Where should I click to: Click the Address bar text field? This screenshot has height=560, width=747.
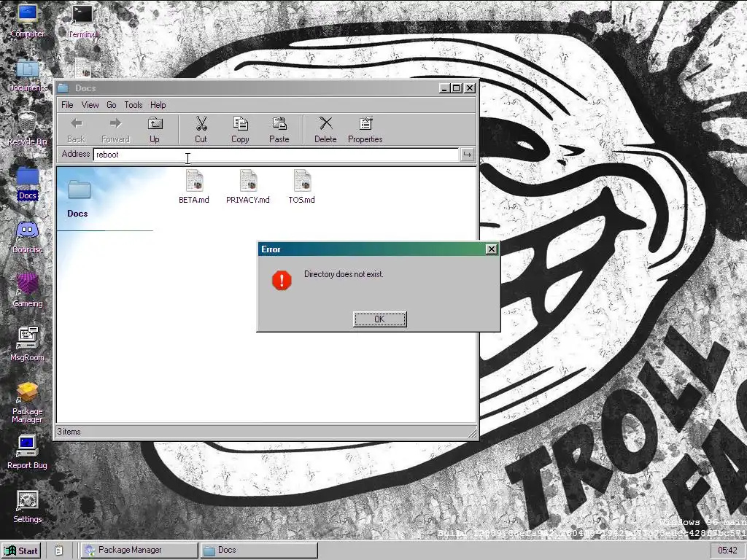pyautogui.click(x=276, y=155)
